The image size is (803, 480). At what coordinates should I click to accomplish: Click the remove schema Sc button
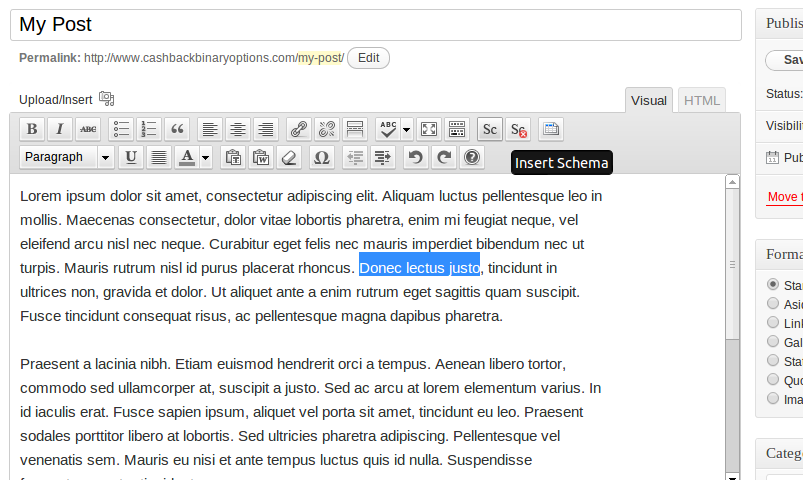518,129
